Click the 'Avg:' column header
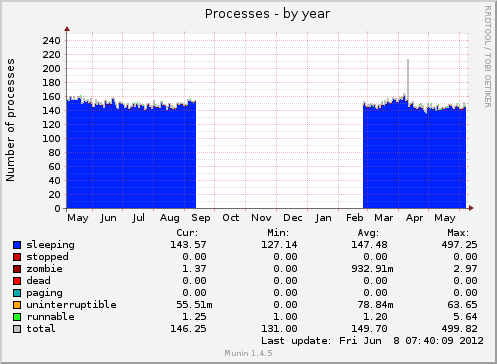 [368, 233]
